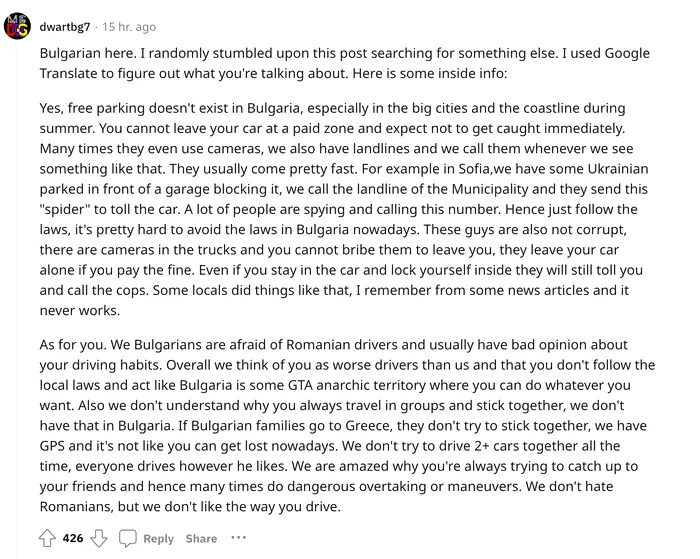Click the Reply button text
The image size is (700, 559).
click(x=158, y=538)
